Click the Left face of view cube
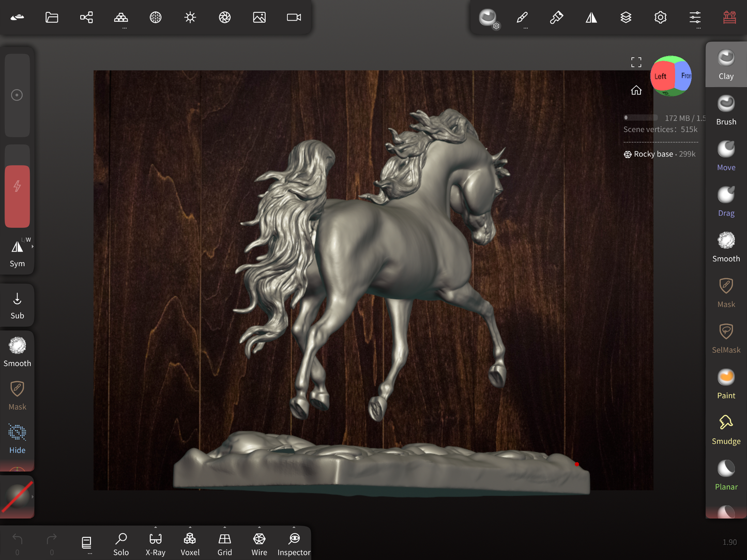Viewport: 747px width, 560px height. [x=660, y=76]
